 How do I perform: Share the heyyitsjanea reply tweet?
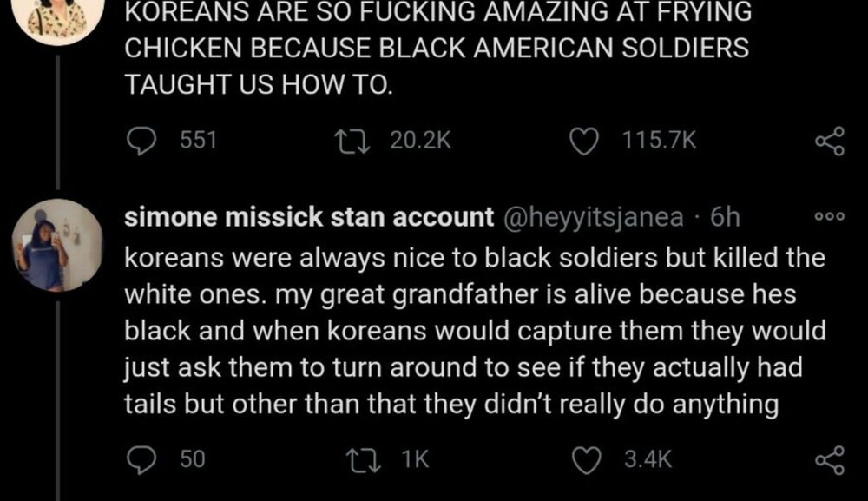[x=829, y=458]
